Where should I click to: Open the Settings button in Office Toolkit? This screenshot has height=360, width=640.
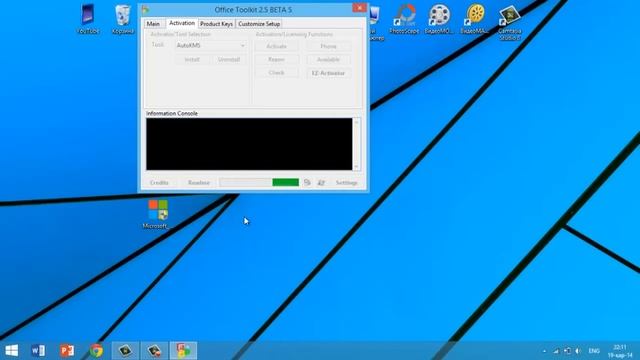347,182
